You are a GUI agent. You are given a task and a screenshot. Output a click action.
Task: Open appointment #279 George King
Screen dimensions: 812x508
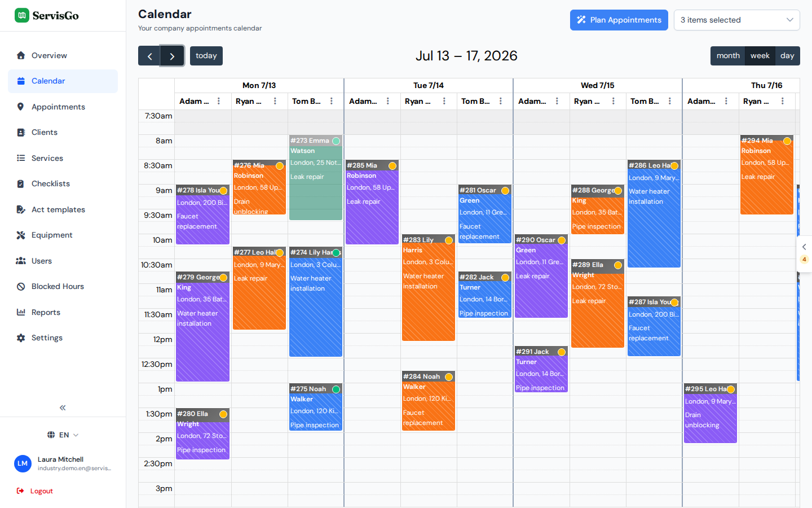click(202, 326)
